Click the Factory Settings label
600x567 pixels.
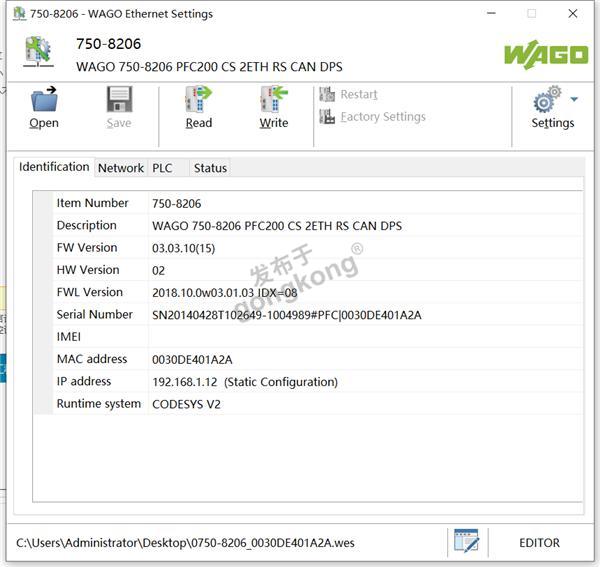[x=383, y=116]
